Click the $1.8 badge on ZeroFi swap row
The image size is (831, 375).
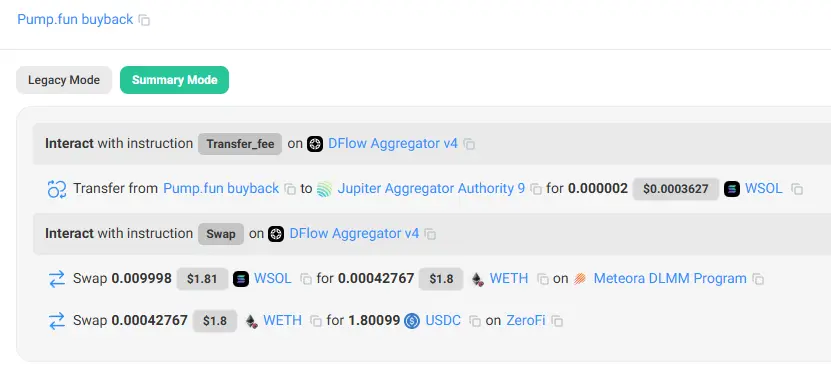215,321
